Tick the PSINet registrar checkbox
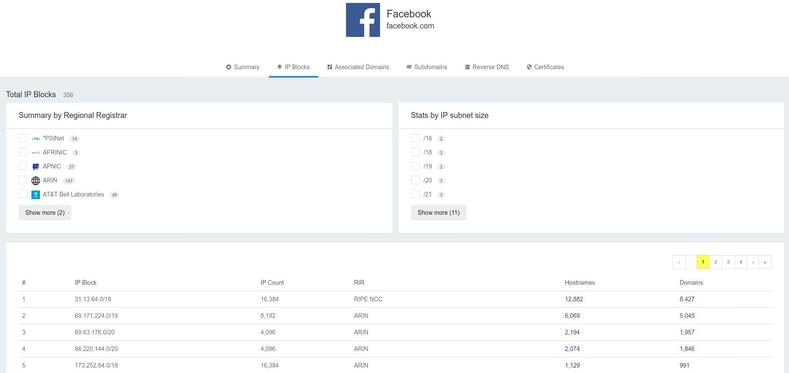The height and width of the screenshot is (373, 789). coord(23,138)
